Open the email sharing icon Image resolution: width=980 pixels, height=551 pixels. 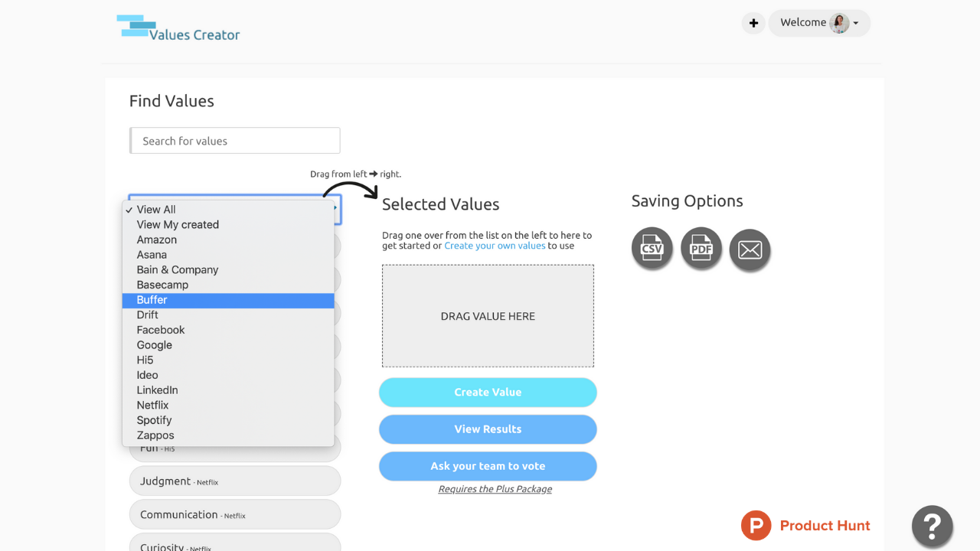click(x=750, y=248)
